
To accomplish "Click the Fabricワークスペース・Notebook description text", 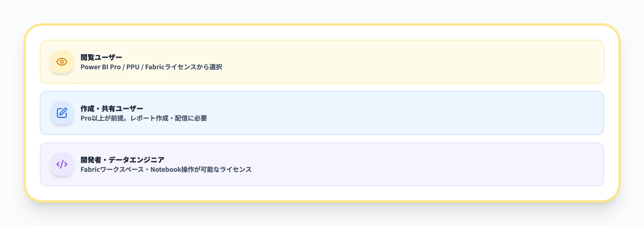I will (x=166, y=169).
